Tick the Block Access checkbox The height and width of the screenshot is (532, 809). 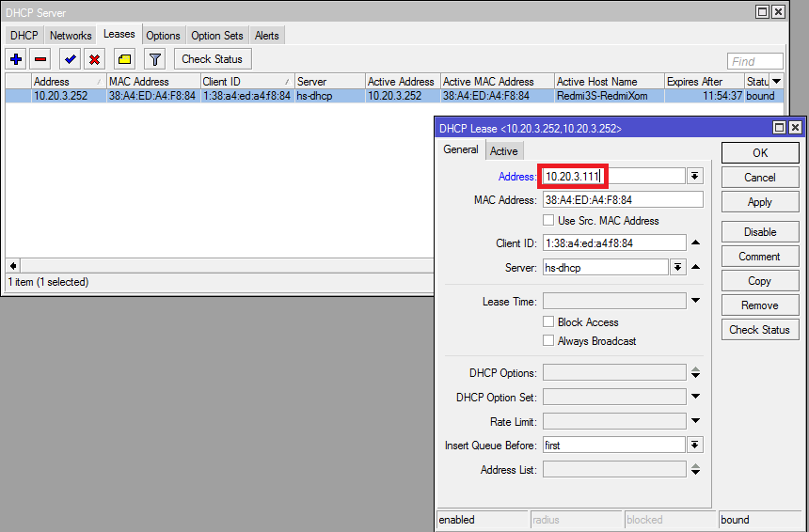548,322
